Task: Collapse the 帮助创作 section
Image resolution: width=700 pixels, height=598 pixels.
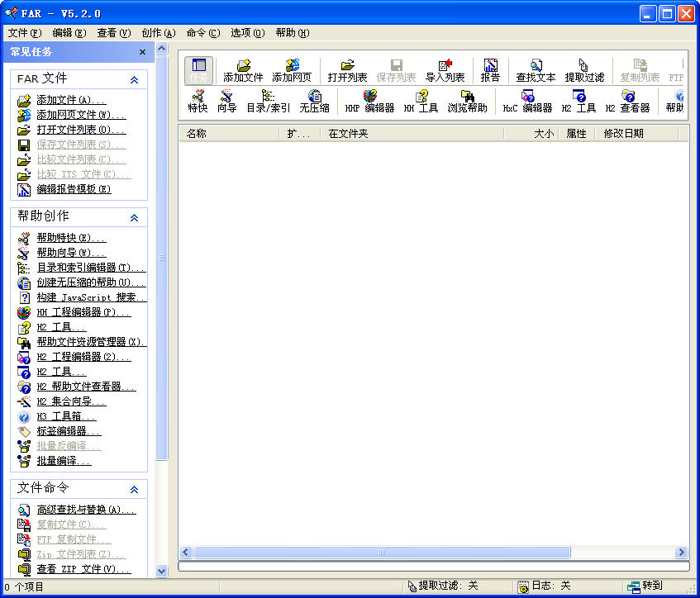Action: [x=134, y=217]
